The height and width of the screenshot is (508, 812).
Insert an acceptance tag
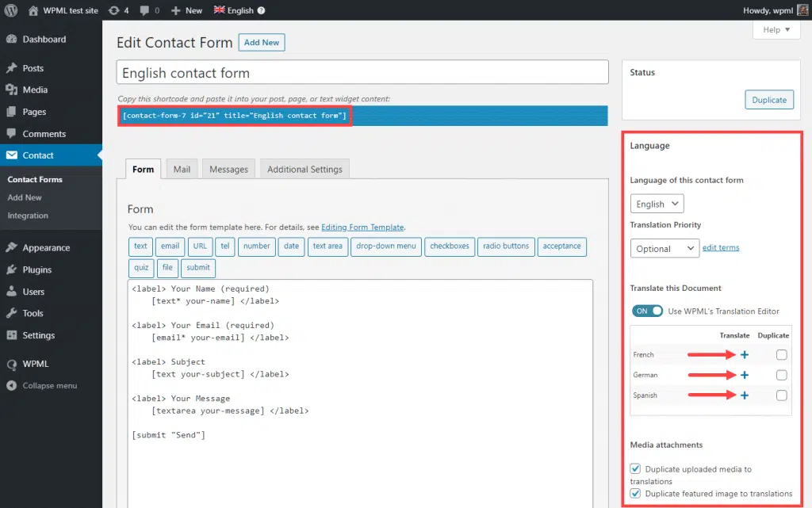click(562, 246)
